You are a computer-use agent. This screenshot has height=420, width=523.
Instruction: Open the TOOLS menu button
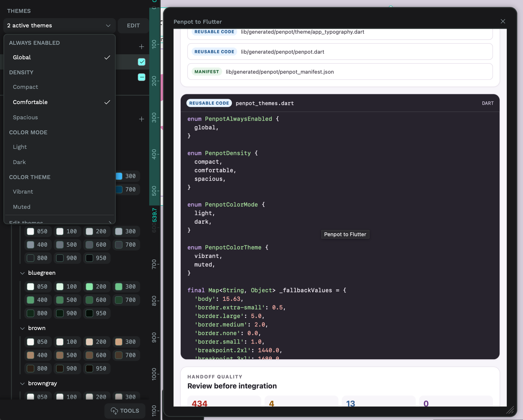[125, 410]
